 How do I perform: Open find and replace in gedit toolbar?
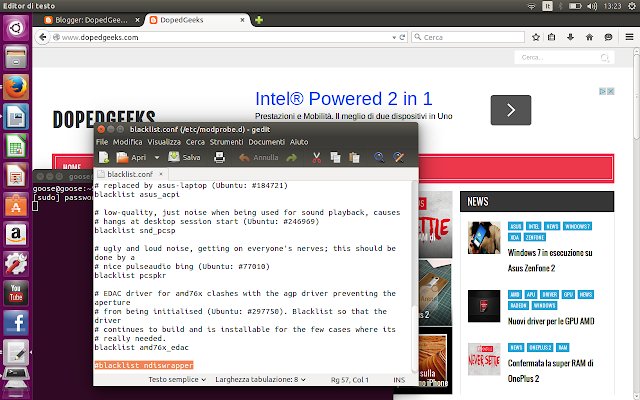click(398, 158)
